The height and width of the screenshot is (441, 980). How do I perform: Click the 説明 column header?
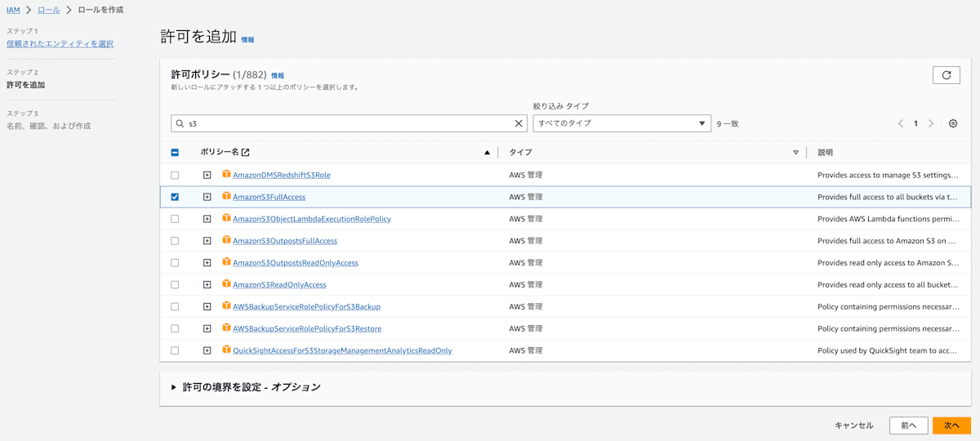click(x=826, y=153)
